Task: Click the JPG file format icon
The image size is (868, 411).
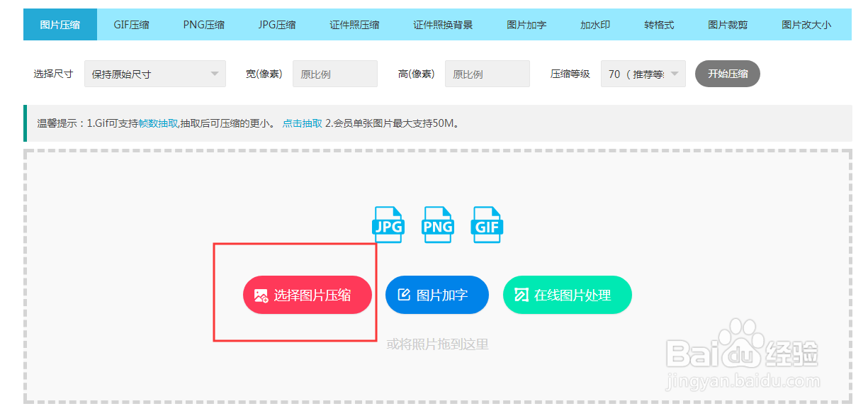Action: pyautogui.click(x=388, y=225)
